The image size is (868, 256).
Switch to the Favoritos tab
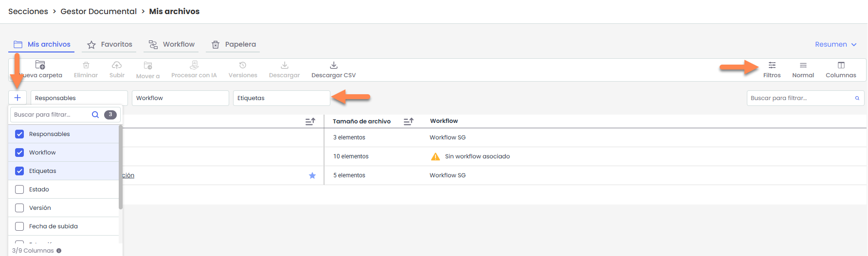point(110,44)
